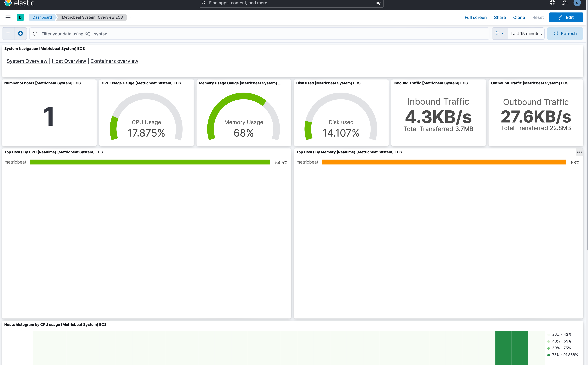Click the metricbeat host label in Memory panel
Viewport: 588px width, 365px height.
coord(307,162)
